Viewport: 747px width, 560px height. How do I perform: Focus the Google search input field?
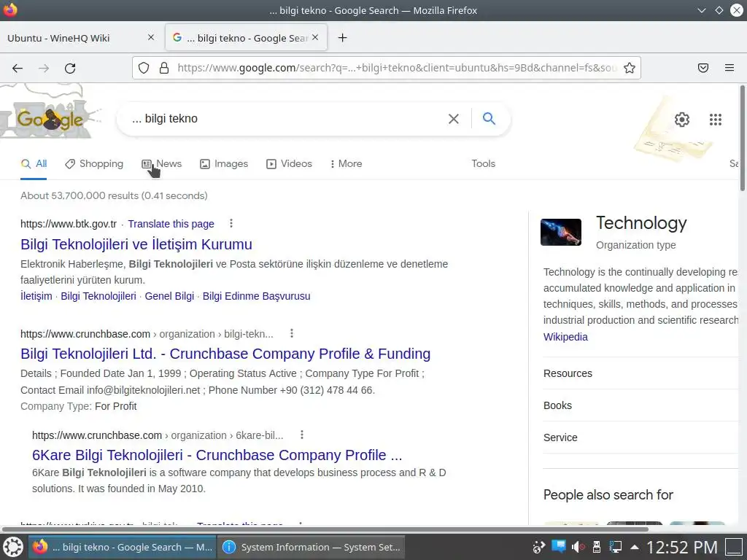[x=286, y=119]
